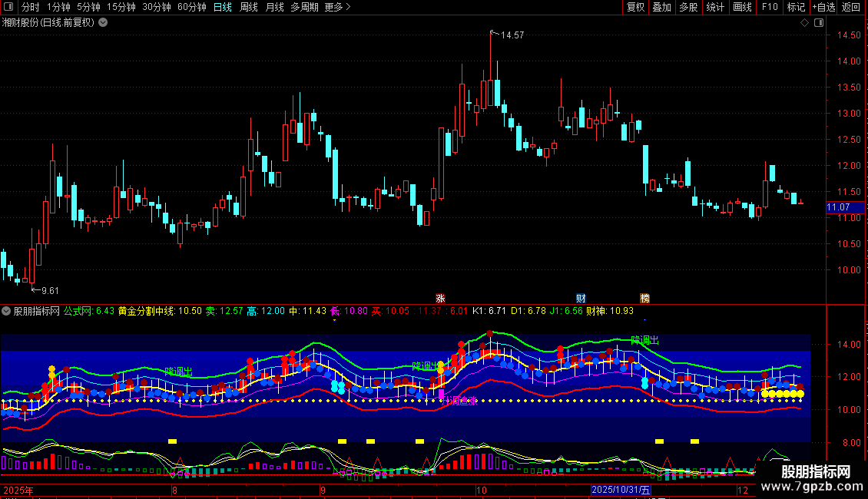Screen dimensions: 868x499
Task: Switch to the 月线 monthly chart
Action: pyautogui.click(x=274, y=7)
